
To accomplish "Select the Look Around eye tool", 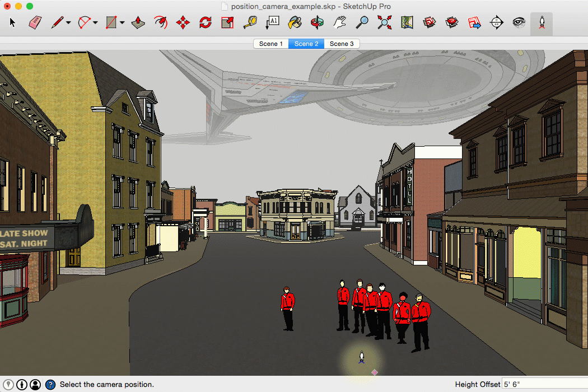I will pyautogui.click(x=519, y=22).
